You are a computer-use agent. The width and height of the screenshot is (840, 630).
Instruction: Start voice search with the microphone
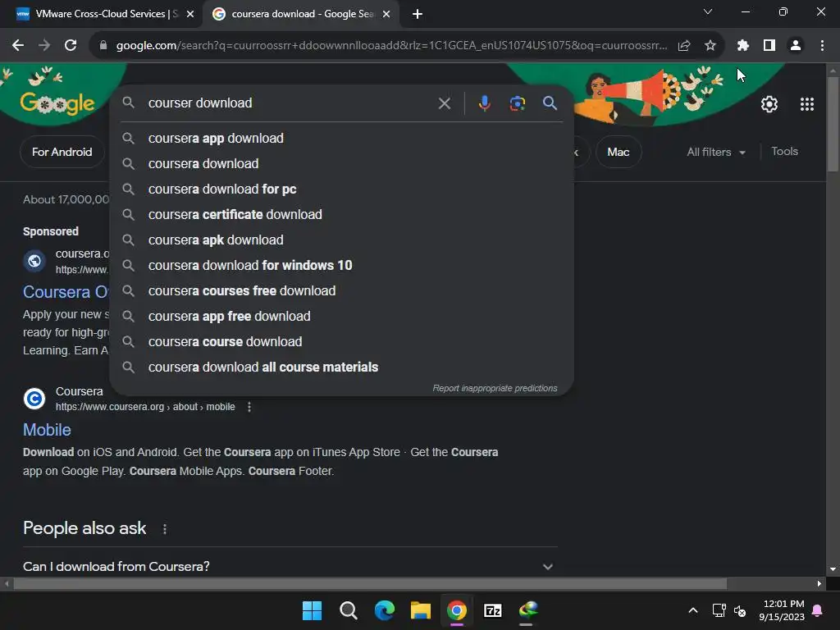(484, 103)
